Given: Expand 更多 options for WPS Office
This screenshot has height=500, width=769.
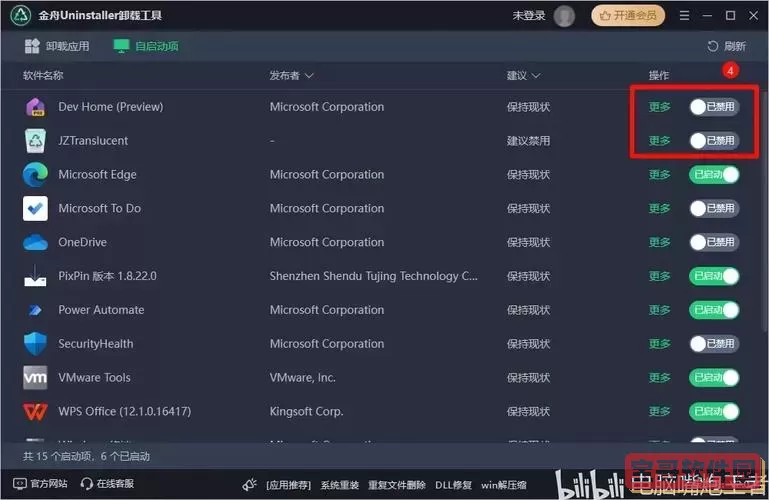Looking at the screenshot, I should [x=660, y=411].
